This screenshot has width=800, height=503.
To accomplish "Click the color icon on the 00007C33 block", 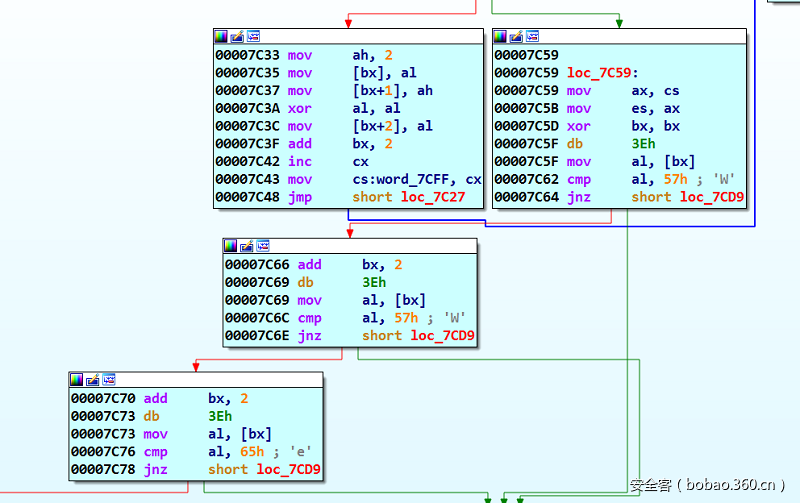I will tap(221, 36).
